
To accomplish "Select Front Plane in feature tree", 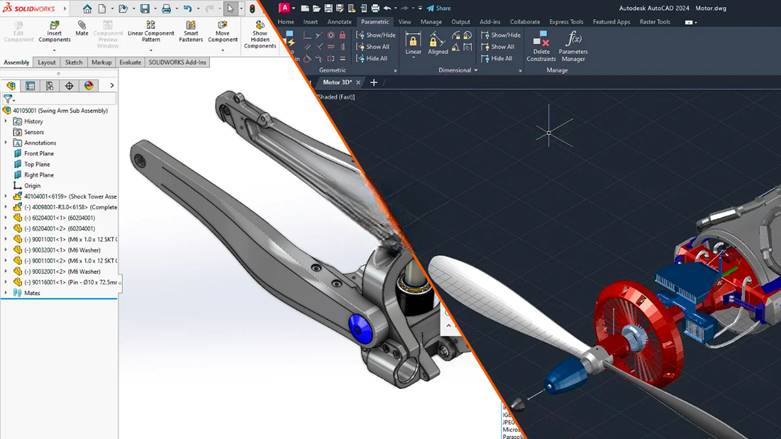I will 38,153.
